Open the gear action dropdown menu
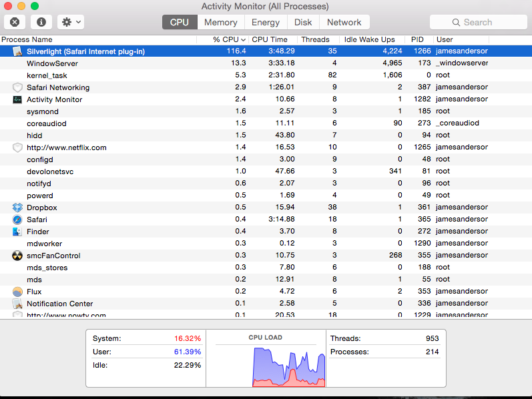This screenshot has width=532, height=399. pos(71,22)
